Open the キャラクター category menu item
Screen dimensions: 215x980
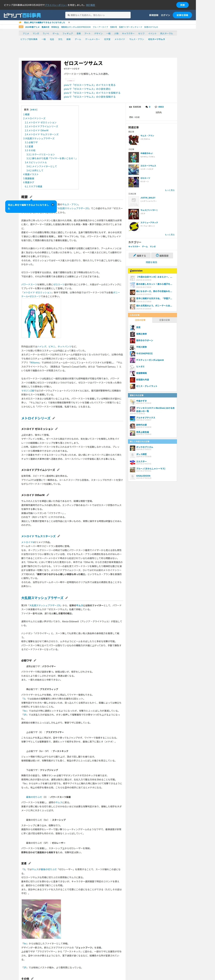pos(128,33)
